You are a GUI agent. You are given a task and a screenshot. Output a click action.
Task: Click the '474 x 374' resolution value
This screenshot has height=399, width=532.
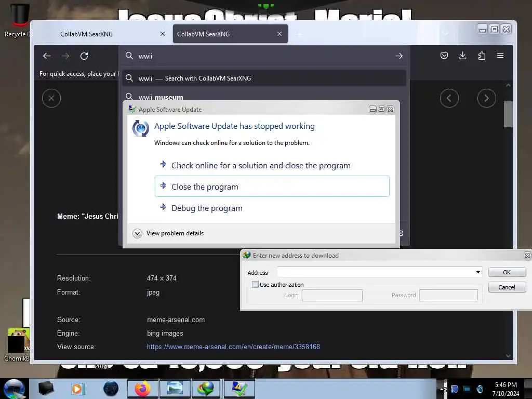pos(162,278)
